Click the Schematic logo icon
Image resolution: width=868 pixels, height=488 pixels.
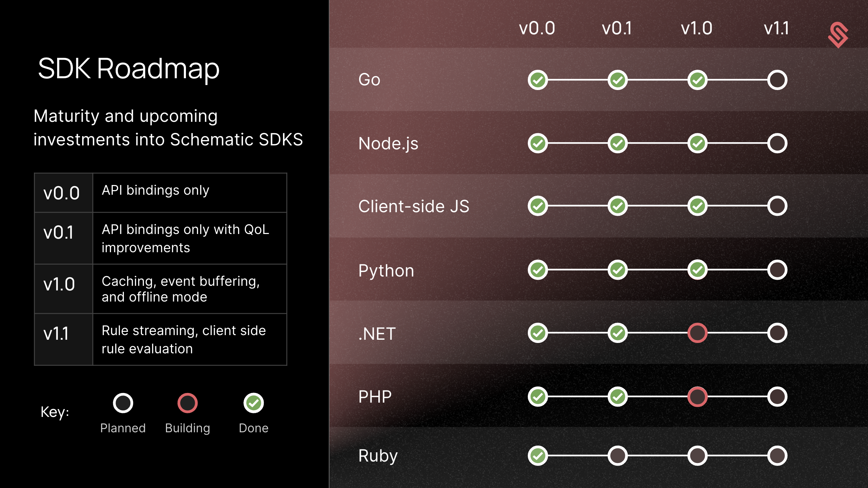coord(838,35)
